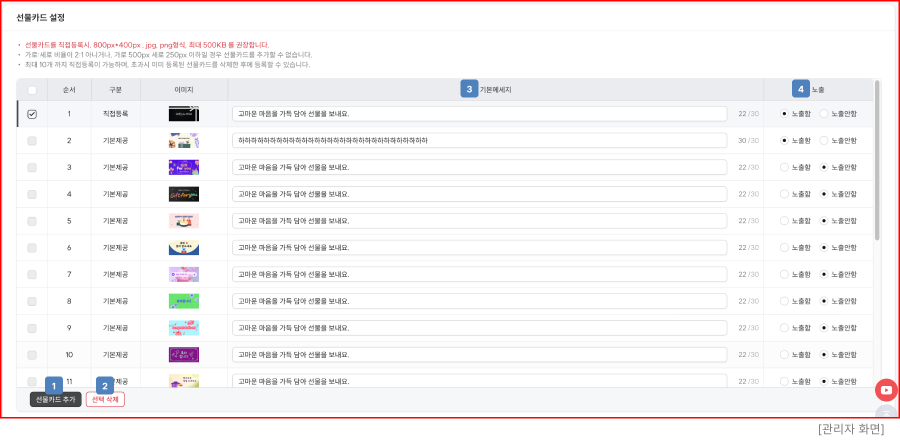Click the 선물카드 추가 button
This screenshot has width=900, height=440.
(55, 399)
